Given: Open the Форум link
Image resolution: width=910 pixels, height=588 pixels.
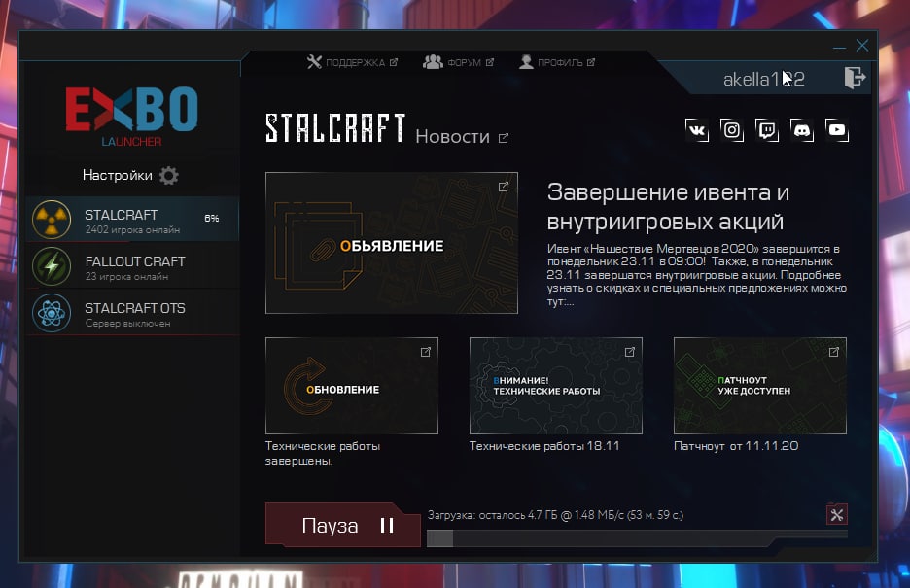Looking at the screenshot, I should click(x=459, y=62).
